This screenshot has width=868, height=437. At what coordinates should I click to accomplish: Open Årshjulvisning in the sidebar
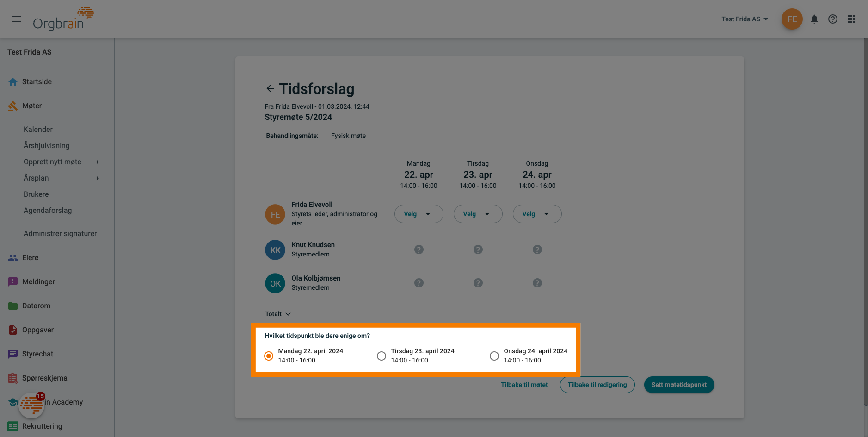click(47, 146)
